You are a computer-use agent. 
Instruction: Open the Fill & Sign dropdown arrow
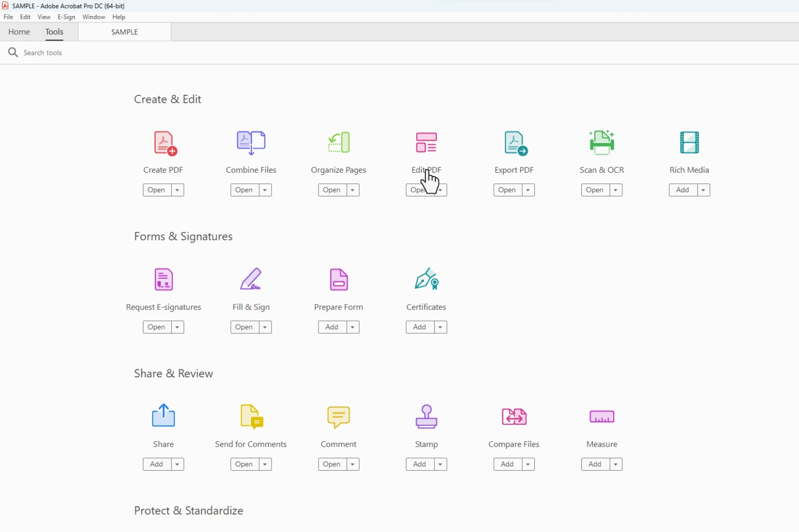(266, 327)
